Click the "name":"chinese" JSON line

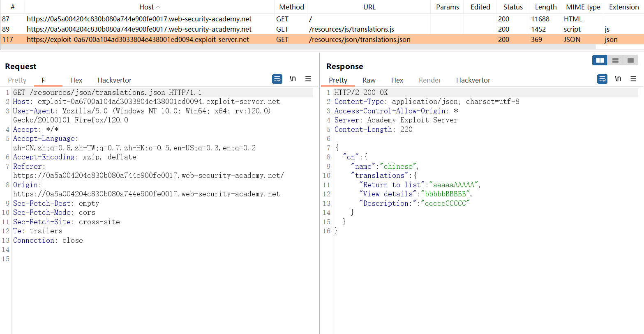pyautogui.click(x=385, y=166)
